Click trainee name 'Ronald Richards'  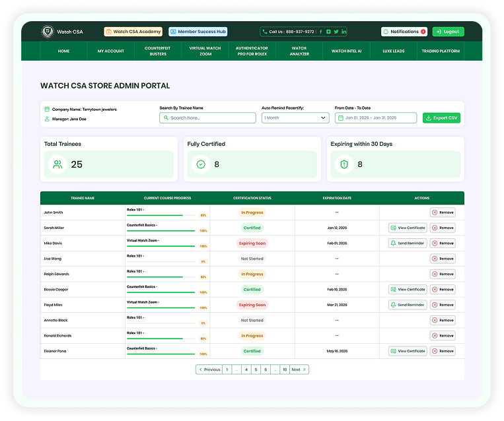click(x=58, y=336)
